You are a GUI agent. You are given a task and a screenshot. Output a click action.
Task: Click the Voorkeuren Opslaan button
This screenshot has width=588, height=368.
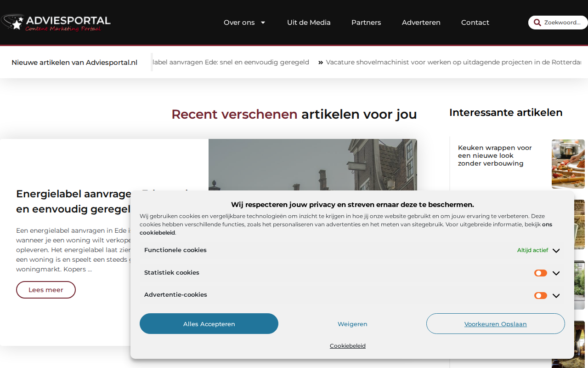(x=495, y=324)
